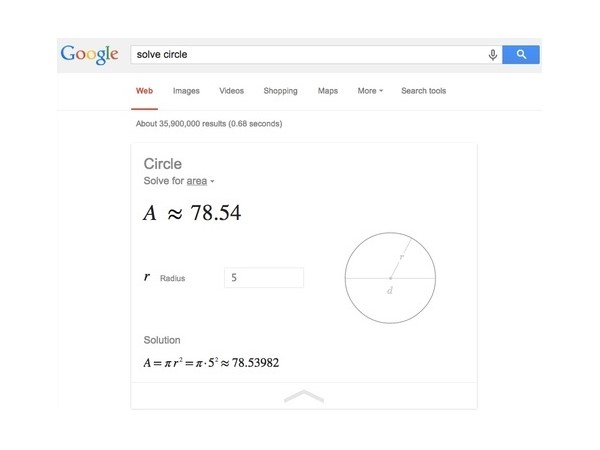
Task: Click the microphone voice search icon
Action: point(493,55)
